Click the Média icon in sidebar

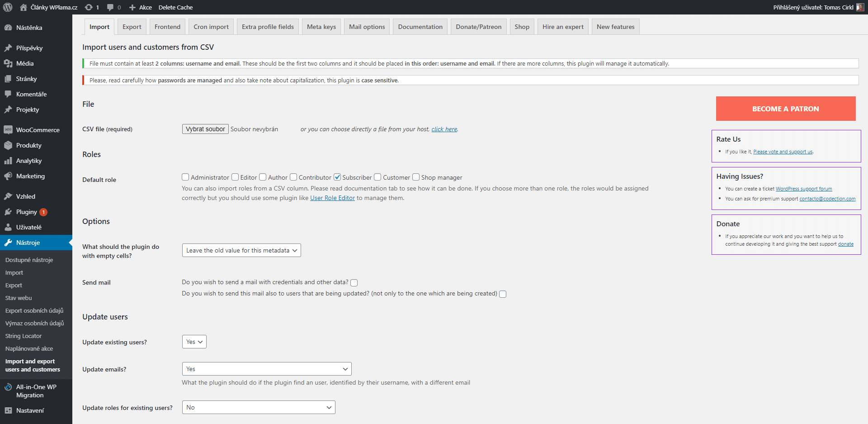(x=8, y=63)
